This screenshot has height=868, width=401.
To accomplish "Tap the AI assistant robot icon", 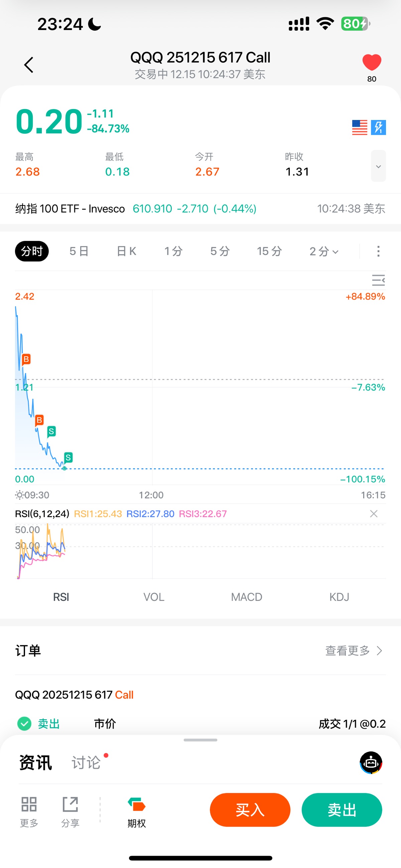I will point(371,762).
